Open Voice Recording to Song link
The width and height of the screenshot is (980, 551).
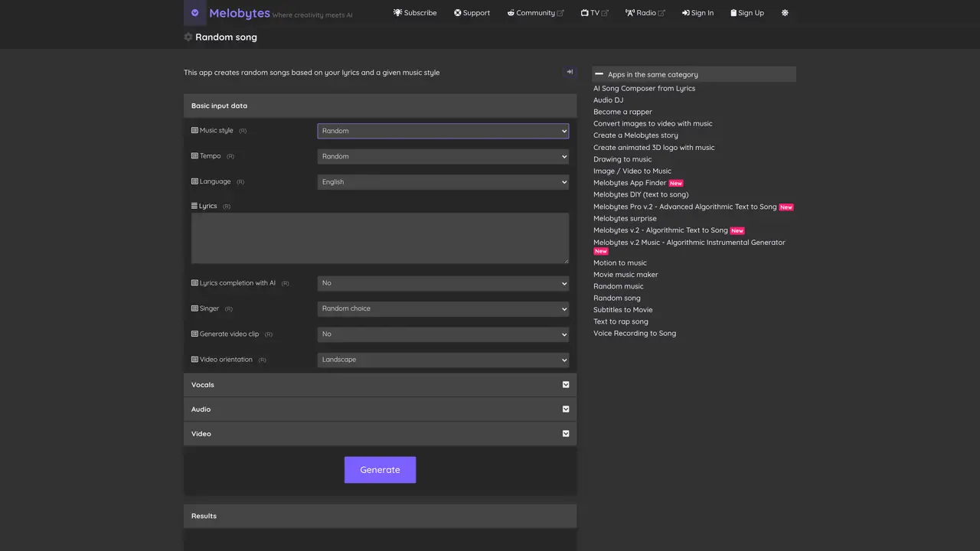tap(635, 333)
